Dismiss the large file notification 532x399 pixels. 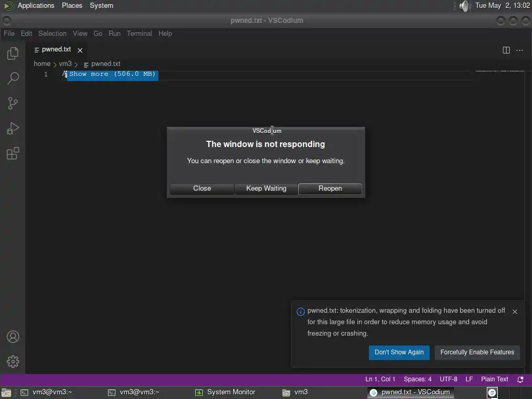coord(515,312)
